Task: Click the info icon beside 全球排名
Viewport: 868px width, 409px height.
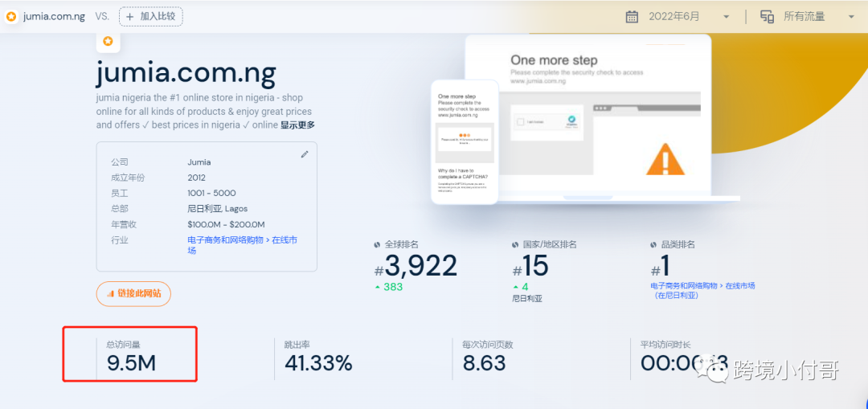Action: pyautogui.click(x=378, y=244)
